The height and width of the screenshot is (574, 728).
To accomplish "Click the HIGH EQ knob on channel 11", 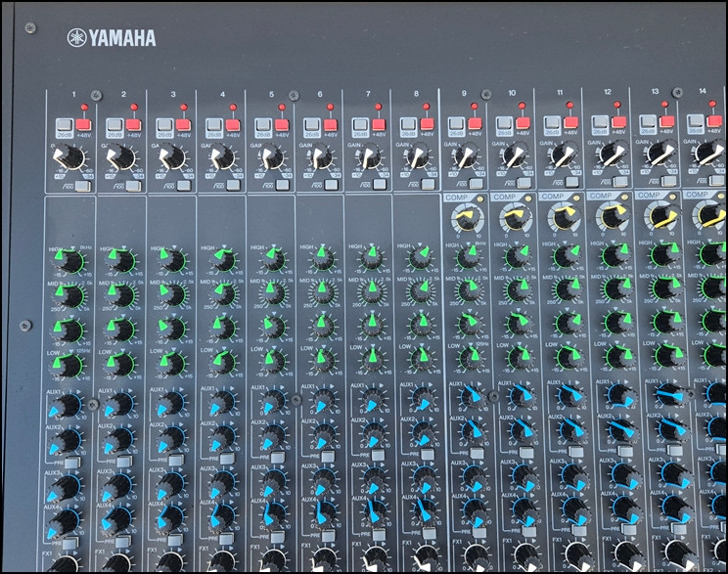I will (567, 256).
